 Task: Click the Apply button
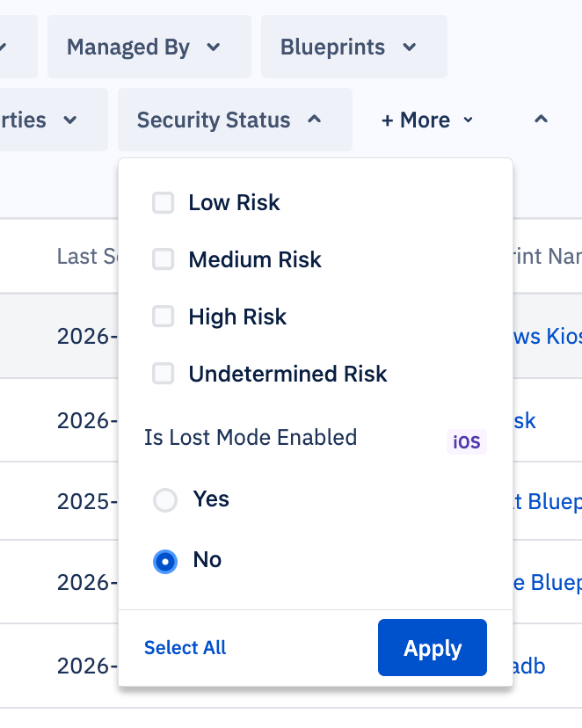click(432, 648)
